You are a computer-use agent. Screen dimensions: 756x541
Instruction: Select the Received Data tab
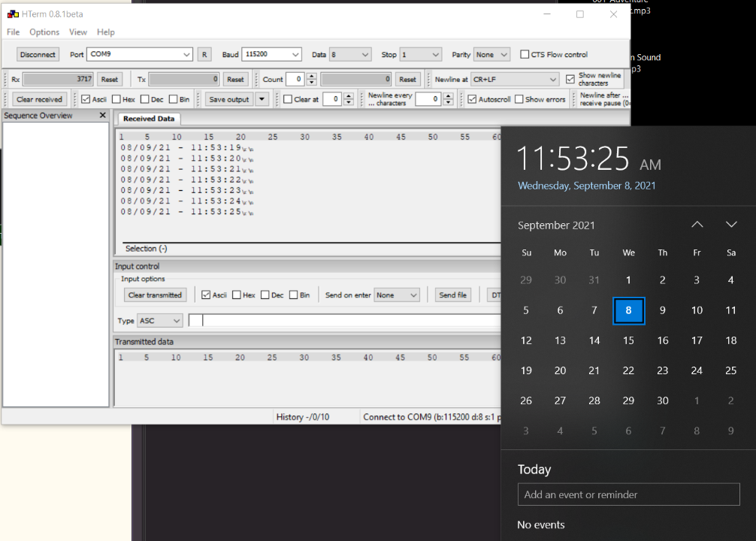tap(148, 119)
